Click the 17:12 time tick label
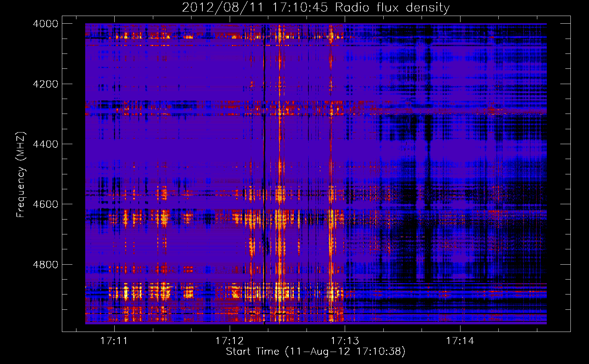Screen dimensions: 589x364 [229, 341]
